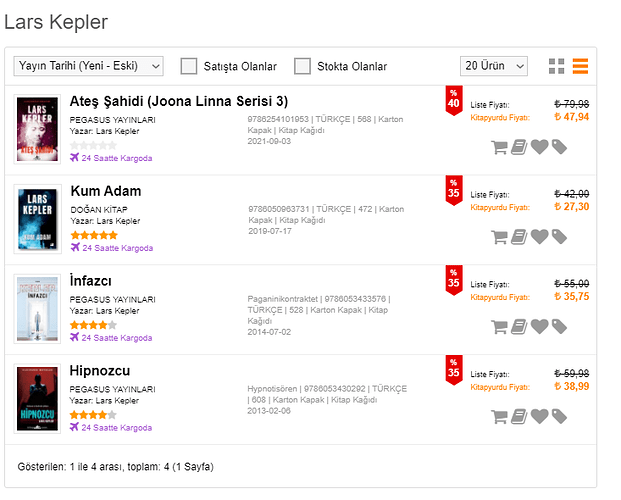Add Hipnozcu to shopping cart
The image size is (621, 500).
point(499,416)
